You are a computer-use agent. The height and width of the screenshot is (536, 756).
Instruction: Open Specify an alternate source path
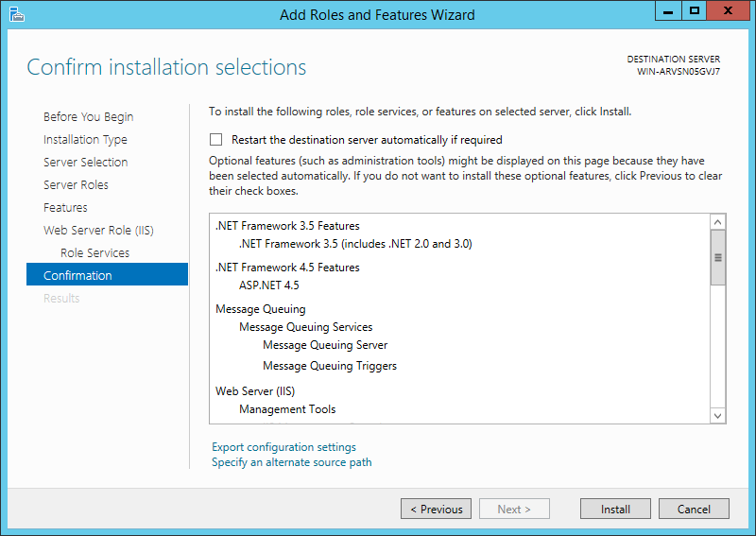coord(291,462)
